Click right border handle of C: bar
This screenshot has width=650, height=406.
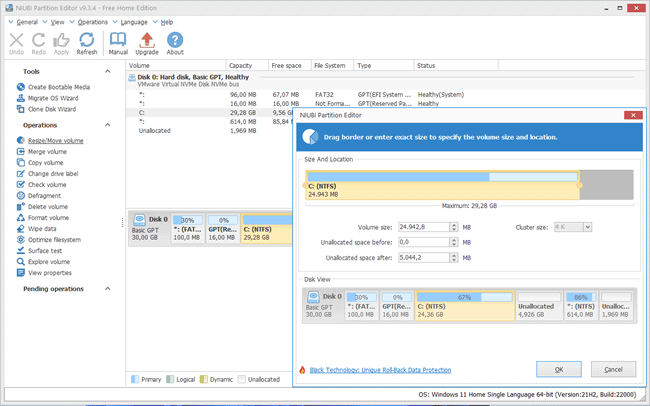click(580, 185)
